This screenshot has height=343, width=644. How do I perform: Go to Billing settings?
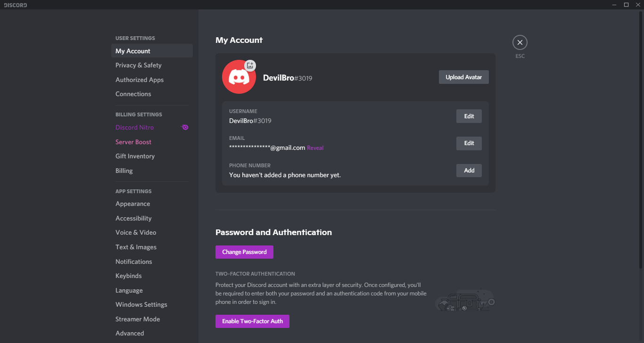pos(152,171)
